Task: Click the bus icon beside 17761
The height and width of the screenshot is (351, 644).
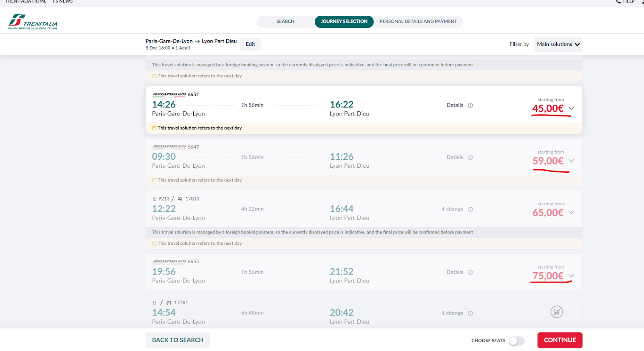Action: point(169,303)
